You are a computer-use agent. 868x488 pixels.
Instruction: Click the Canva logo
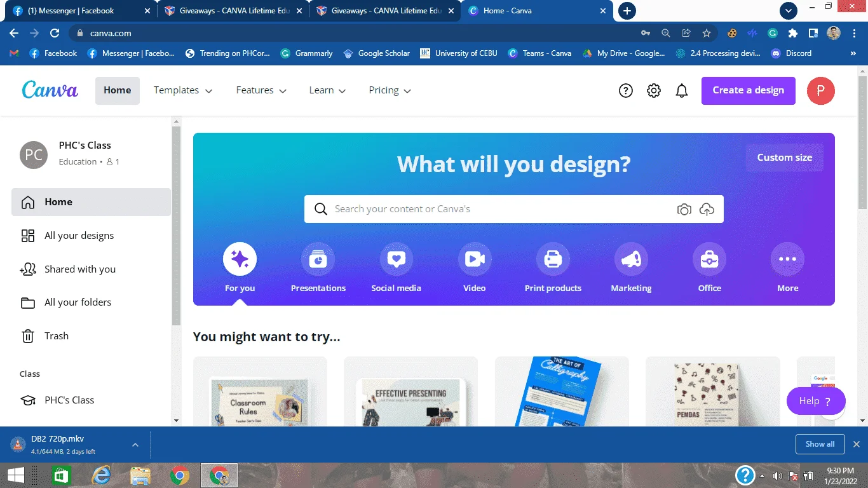50,90
